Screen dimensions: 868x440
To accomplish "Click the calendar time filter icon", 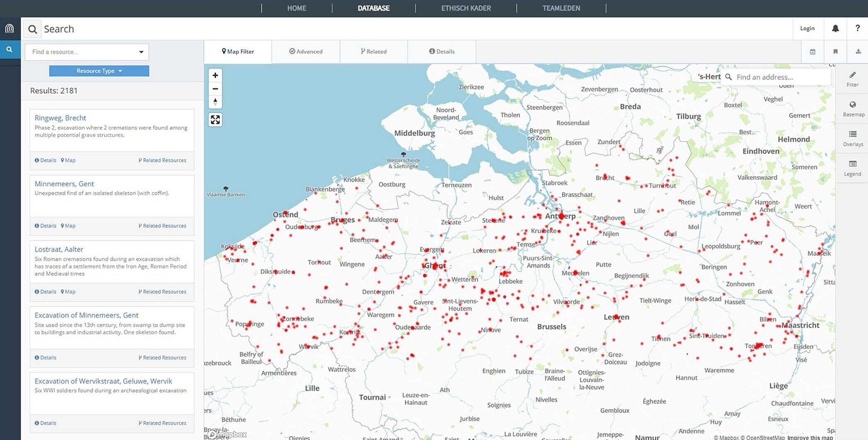I will [813, 52].
